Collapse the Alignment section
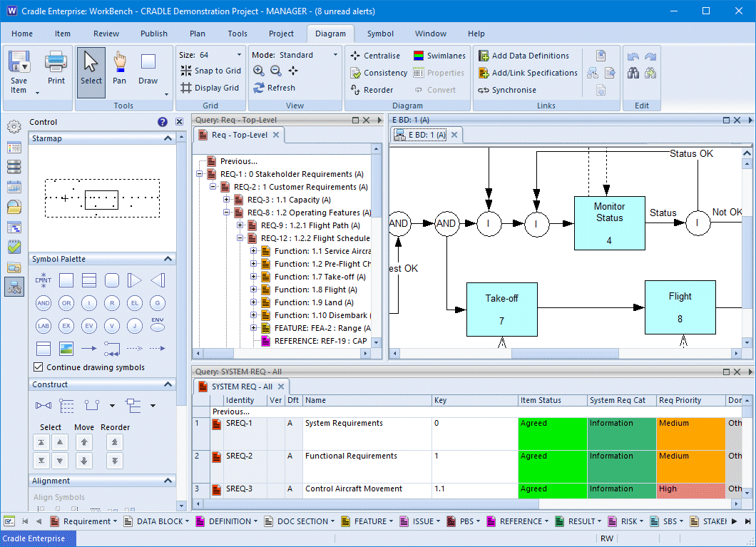 tap(168, 481)
